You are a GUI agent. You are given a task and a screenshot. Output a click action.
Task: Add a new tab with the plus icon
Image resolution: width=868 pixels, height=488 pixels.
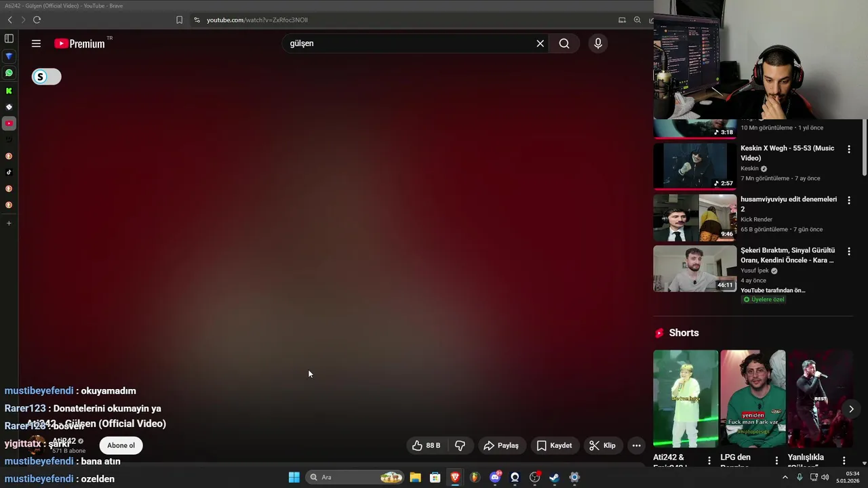click(x=9, y=223)
